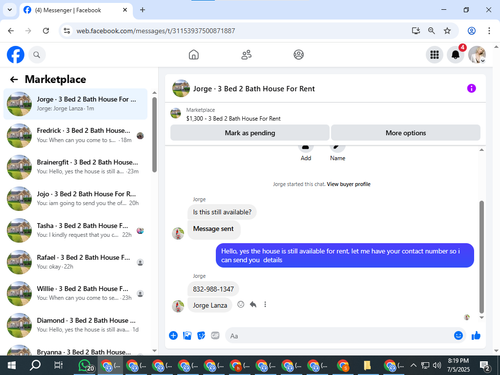Reload the page with refresh button
The height and width of the screenshot is (375, 500).
(46, 31)
